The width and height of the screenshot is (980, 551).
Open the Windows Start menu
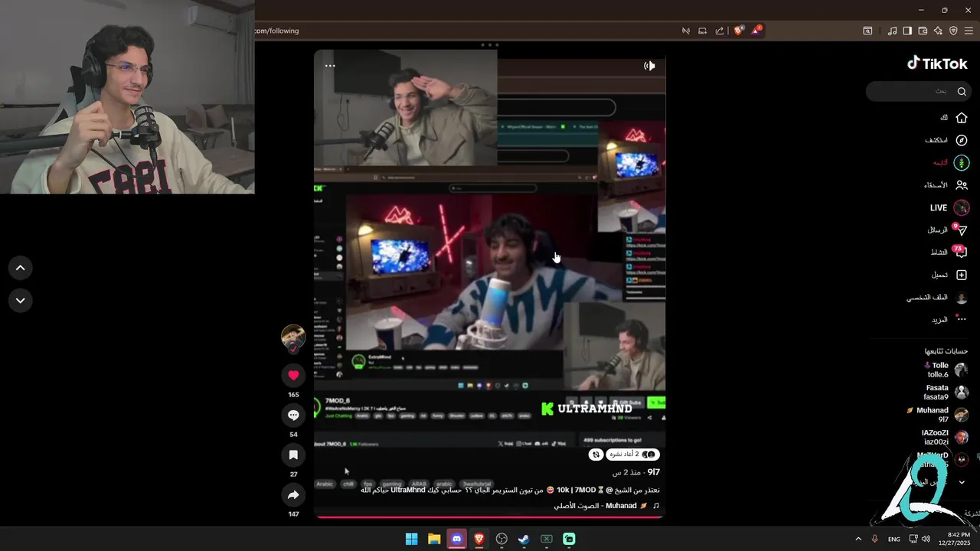[412, 539]
